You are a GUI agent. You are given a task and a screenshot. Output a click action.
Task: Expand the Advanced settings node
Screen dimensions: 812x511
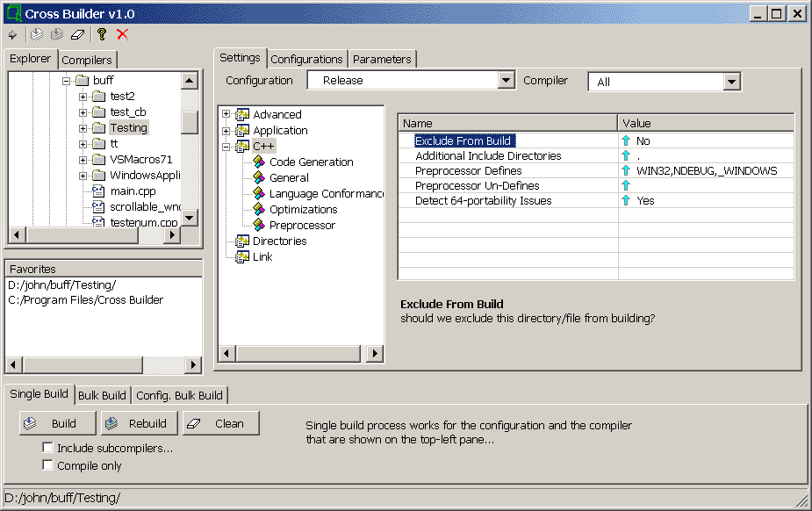point(226,115)
